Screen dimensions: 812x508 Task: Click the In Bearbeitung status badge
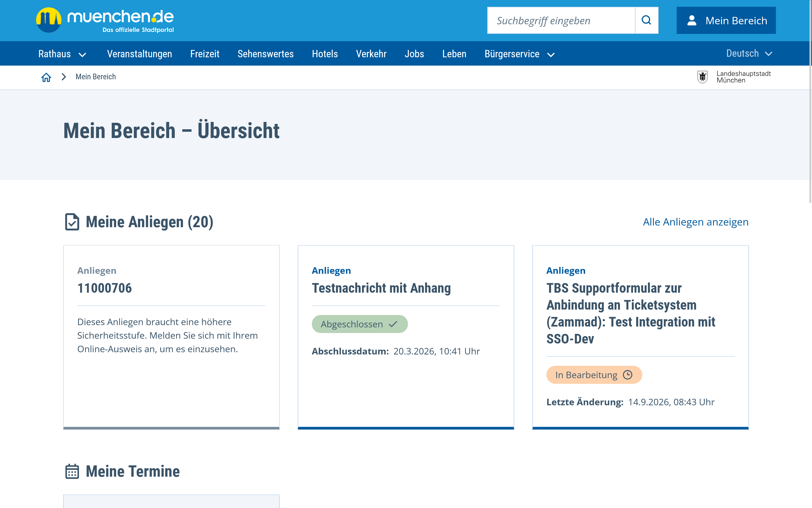594,375
